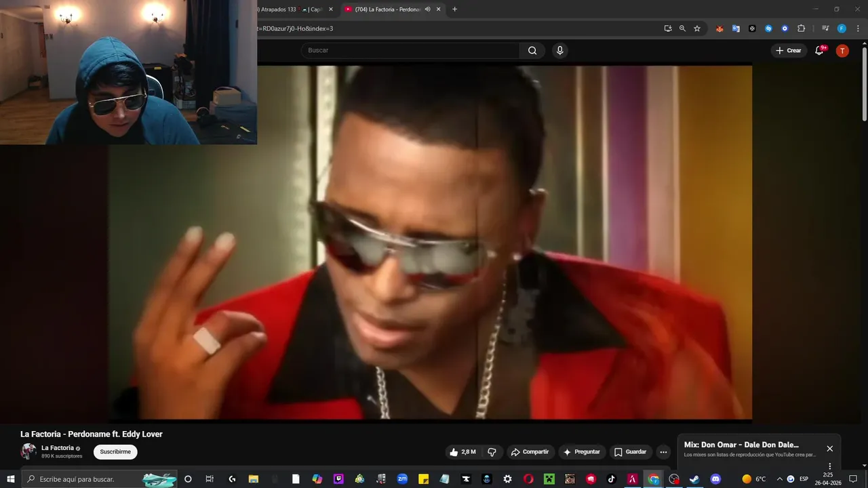Select the Mix: Don Omar playlist title

point(741,445)
